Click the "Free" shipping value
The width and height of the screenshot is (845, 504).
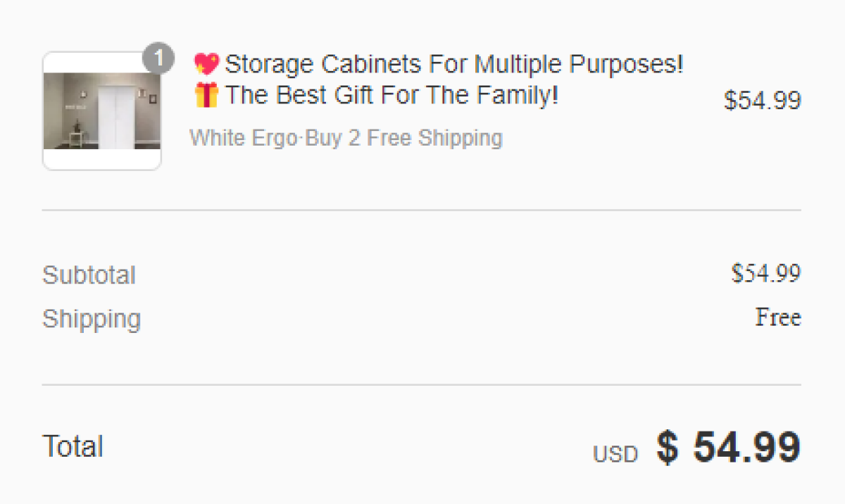tap(778, 317)
